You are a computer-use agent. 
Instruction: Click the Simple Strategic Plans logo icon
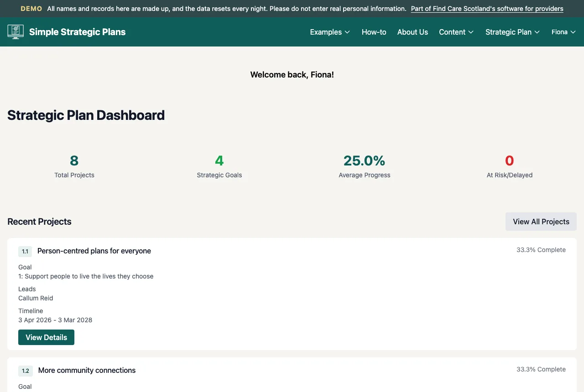(x=16, y=32)
